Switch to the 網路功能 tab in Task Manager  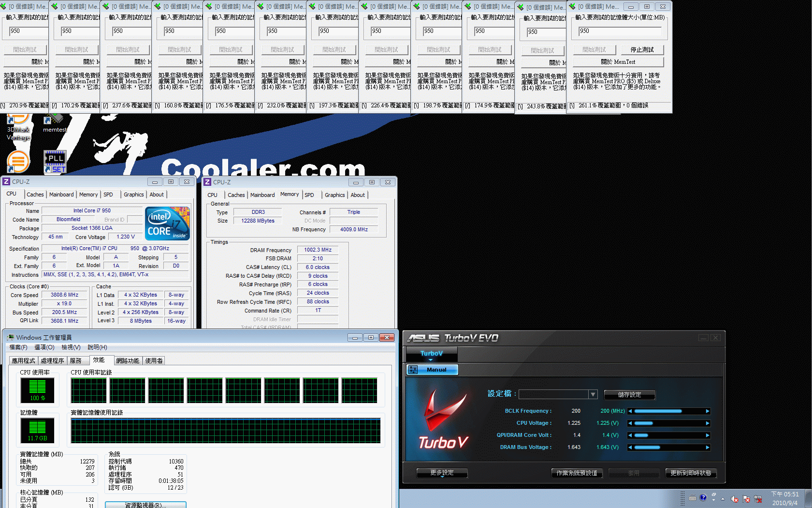128,360
